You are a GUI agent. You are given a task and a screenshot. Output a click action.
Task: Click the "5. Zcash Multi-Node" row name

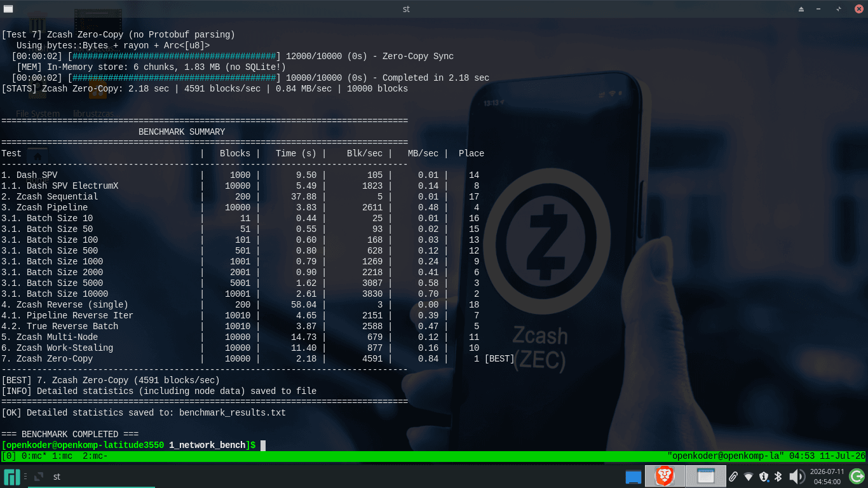(x=50, y=337)
